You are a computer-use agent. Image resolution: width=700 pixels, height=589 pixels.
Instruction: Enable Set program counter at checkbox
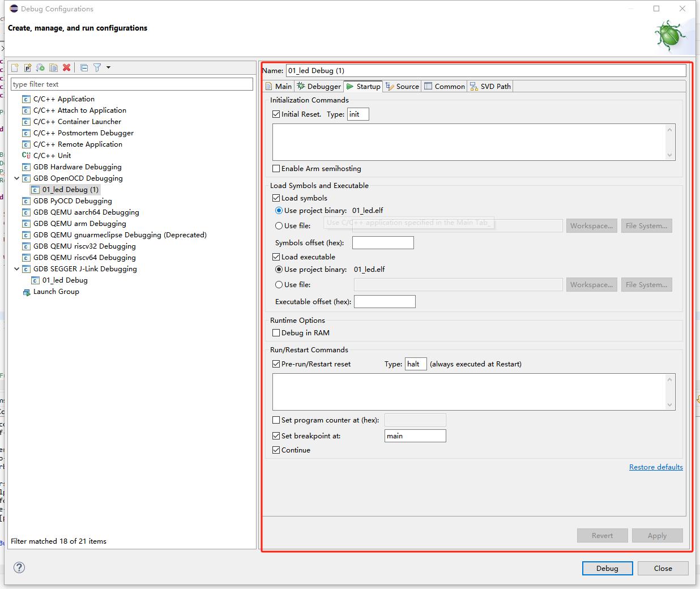pyautogui.click(x=276, y=420)
